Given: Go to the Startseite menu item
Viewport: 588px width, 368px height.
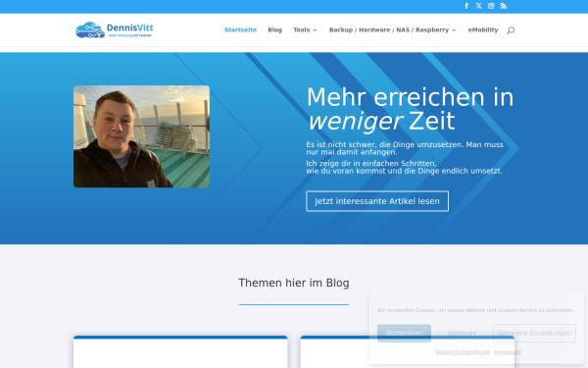Looking at the screenshot, I should [x=240, y=29].
